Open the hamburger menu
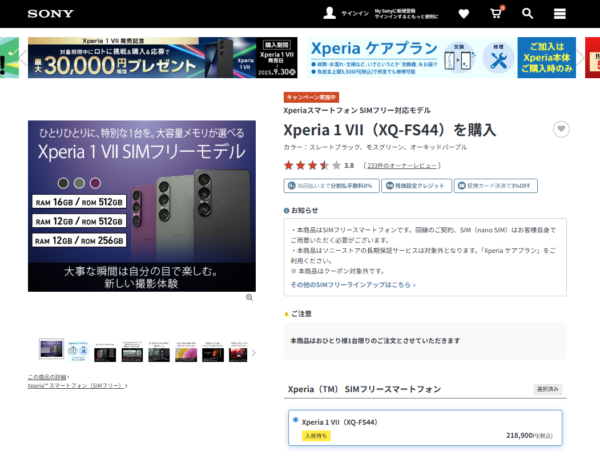 560,14
